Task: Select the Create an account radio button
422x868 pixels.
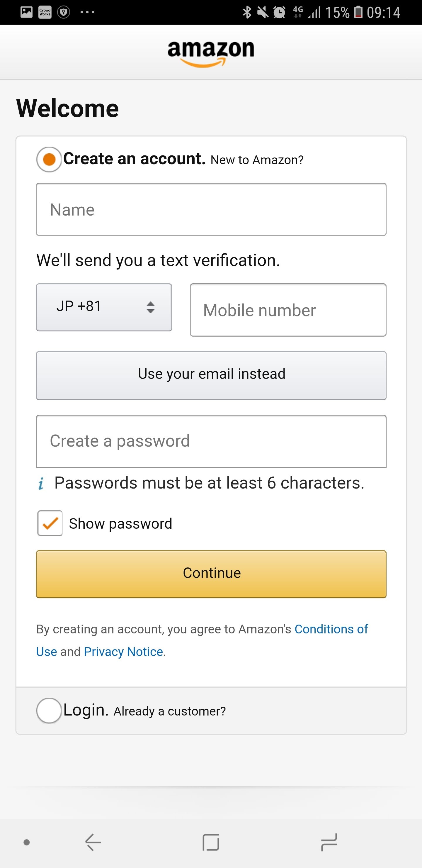Action: click(x=49, y=160)
